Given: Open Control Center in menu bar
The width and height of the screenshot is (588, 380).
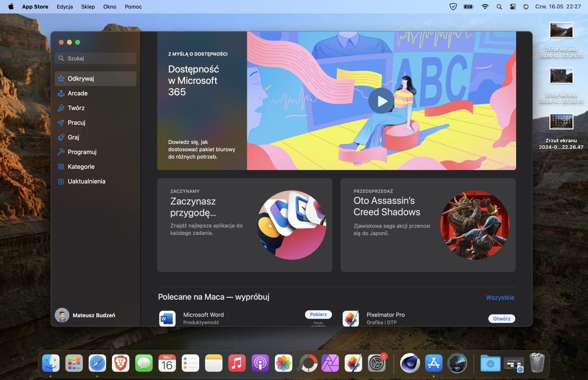Looking at the screenshot, I should 513,7.
